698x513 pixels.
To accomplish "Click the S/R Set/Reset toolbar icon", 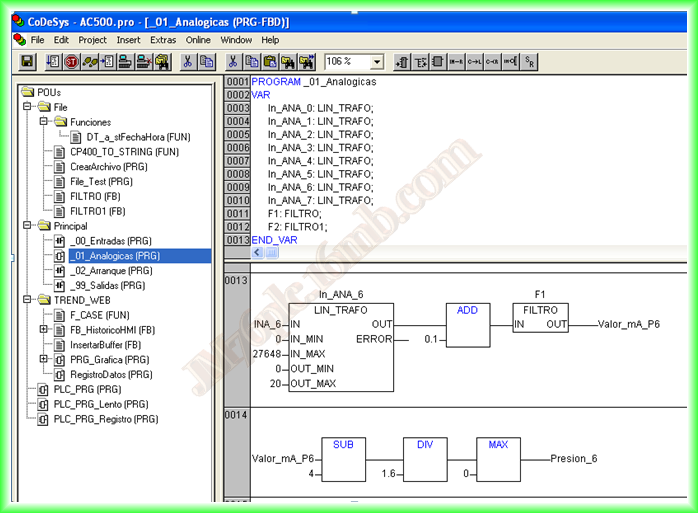I will (x=530, y=62).
